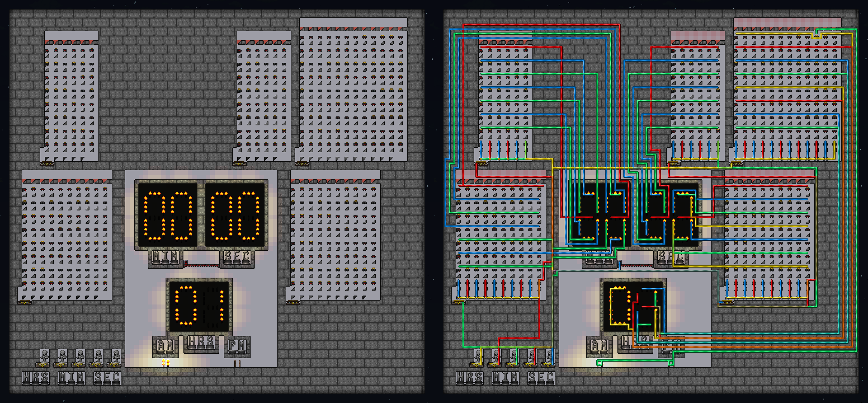
Task: Click the HRS sign beneath the statues, unwired view
Action: [36, 378]
